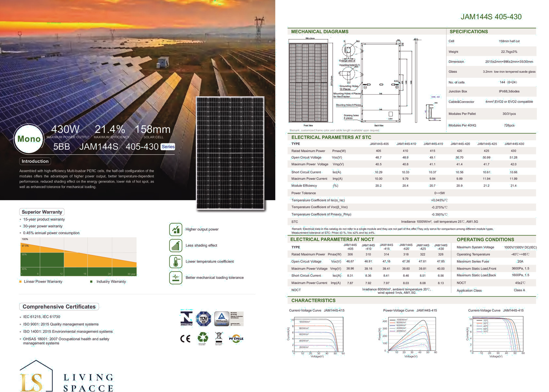The width and height of the screenshot is (549, 392).
Task: Click the crossed-out wheelie bin icon
Action: (219, 337)
